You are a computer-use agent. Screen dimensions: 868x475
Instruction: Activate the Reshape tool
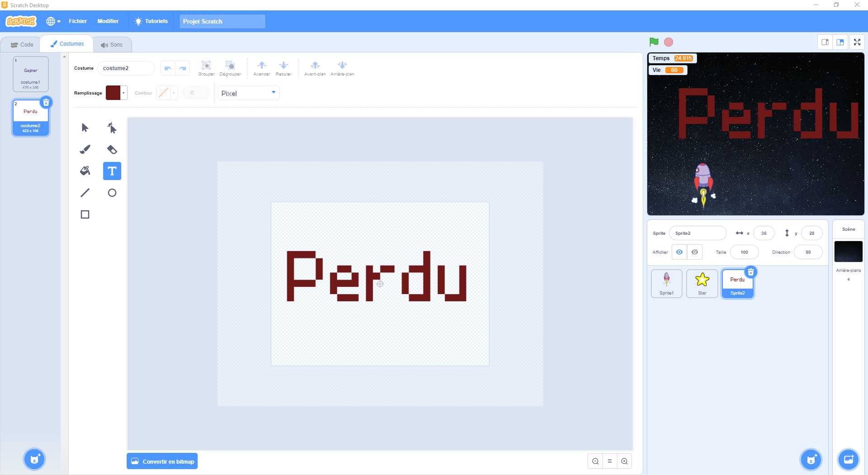point(112,128)
